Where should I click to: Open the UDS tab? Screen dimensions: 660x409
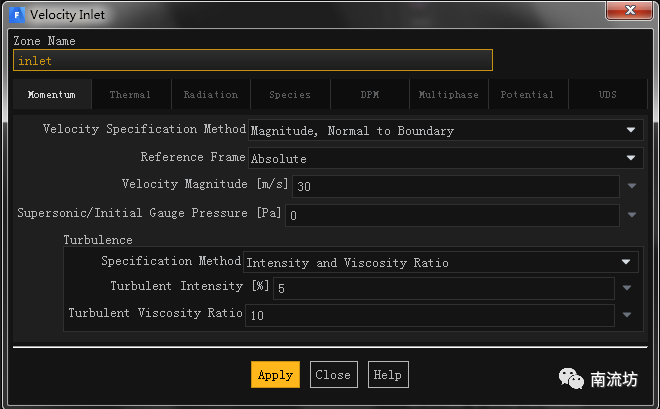point(607,95)
